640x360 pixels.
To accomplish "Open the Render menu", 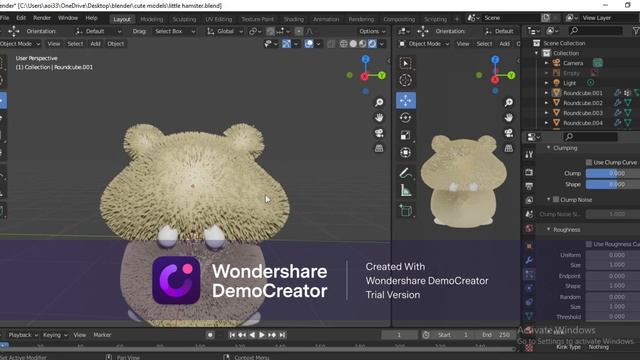I will point(42,18).
